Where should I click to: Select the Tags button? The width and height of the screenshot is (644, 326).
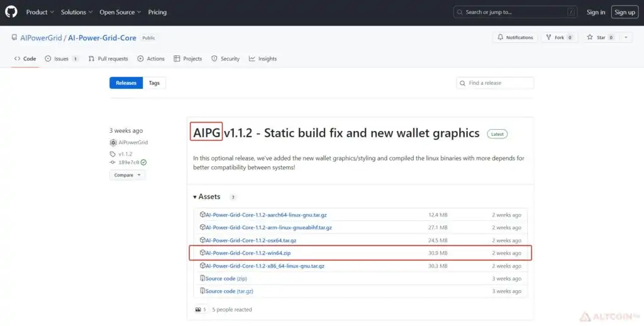(154, 83)
